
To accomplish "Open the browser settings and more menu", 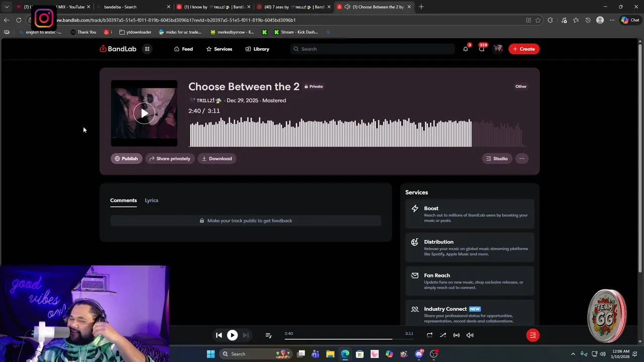I will coord(612,20).
